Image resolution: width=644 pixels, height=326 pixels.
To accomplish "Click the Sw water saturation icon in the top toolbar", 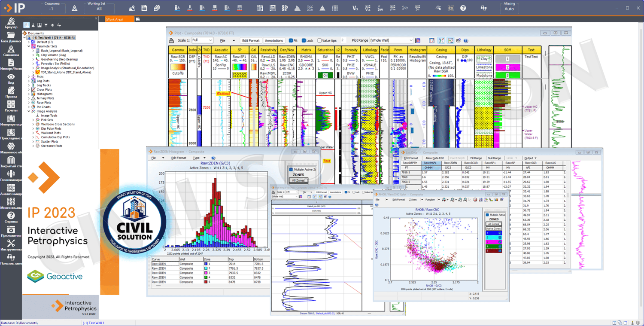I will coord(380,8).
